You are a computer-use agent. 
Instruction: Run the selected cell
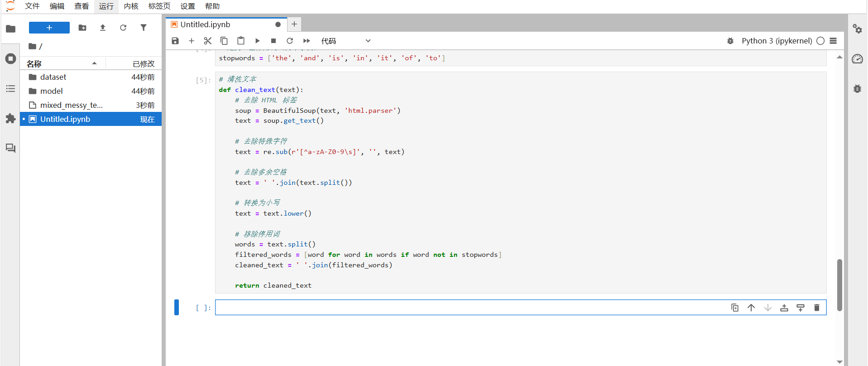pyautogui.click(x=257, y=41)
